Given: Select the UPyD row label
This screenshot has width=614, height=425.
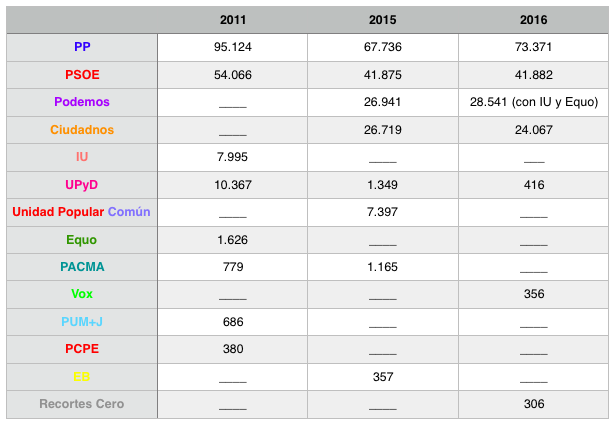Looking at the screenshot, I should (x=82, y=185).
